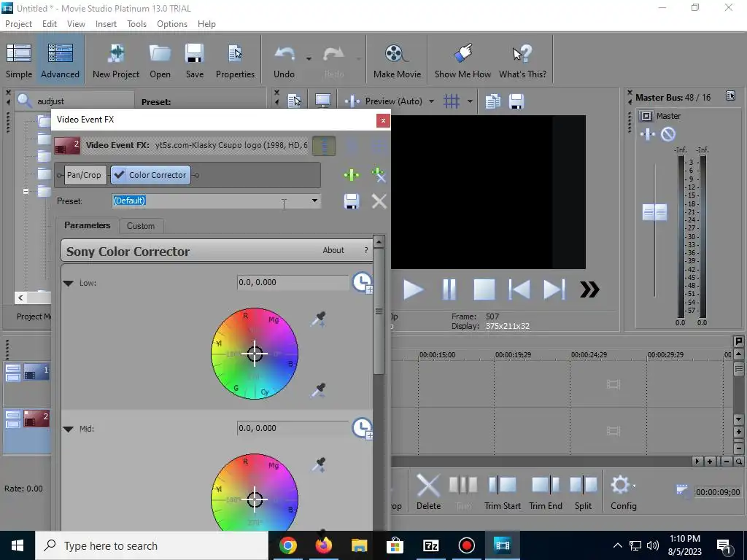Viewport: 747px width, 560px height.
Task: Pick complementary color eyedropper for Low wheel
Action: 318,319
